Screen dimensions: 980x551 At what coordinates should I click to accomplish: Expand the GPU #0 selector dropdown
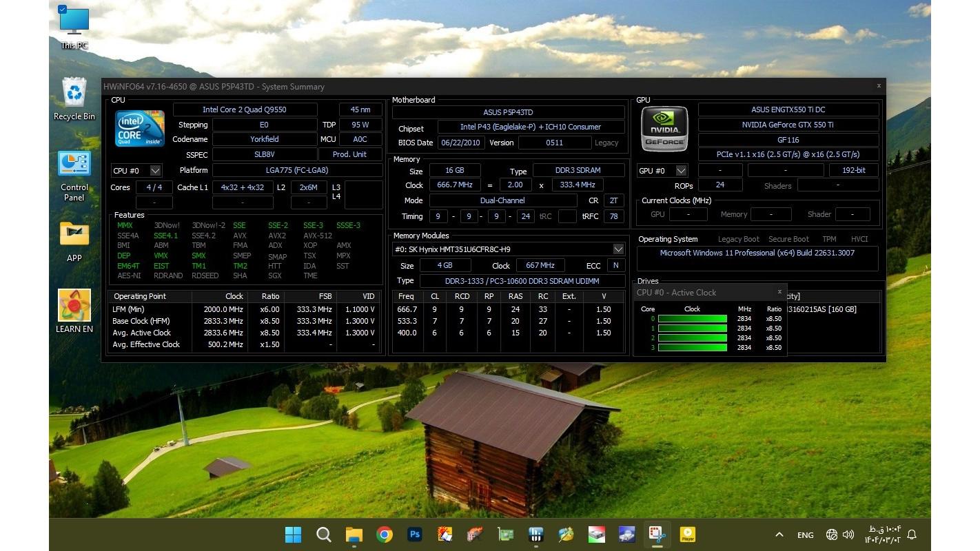pos(681,171)
